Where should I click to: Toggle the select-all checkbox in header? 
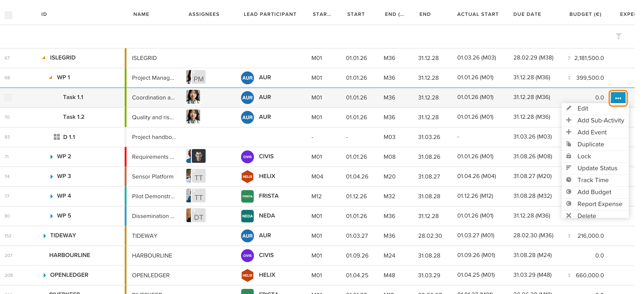click(9, 15)
